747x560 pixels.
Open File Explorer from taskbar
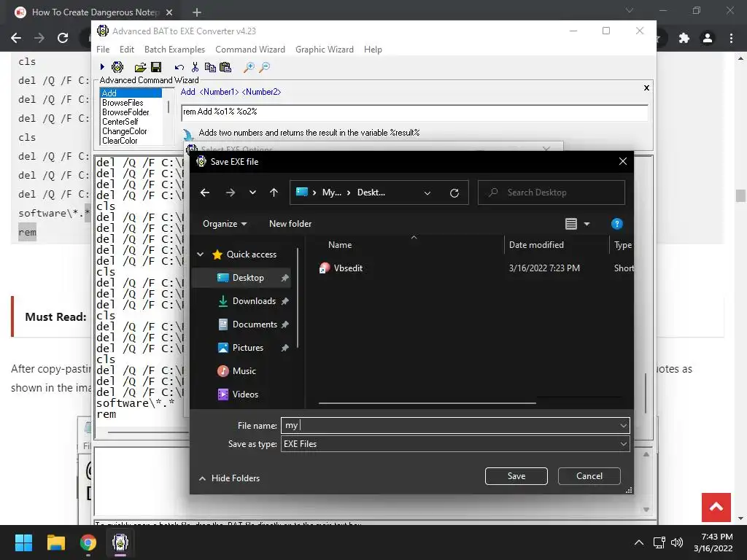(x=55, y=542)
